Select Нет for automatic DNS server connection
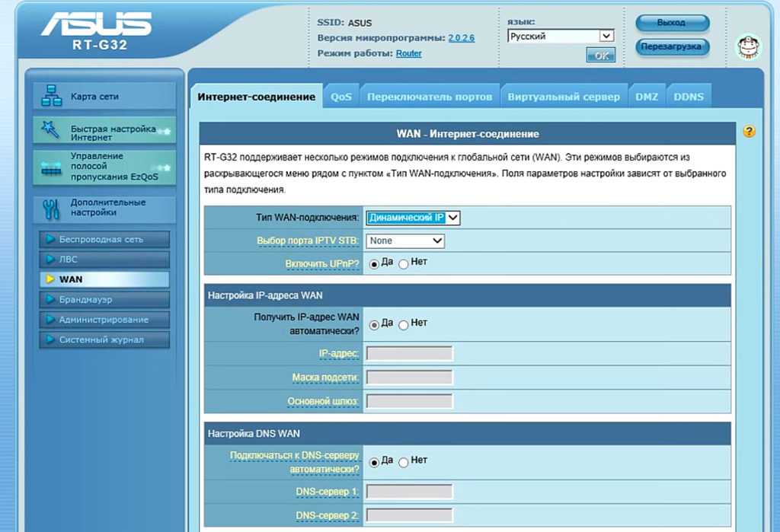Image resolution: width=780 pixels, height=532 pixels. 404,462
